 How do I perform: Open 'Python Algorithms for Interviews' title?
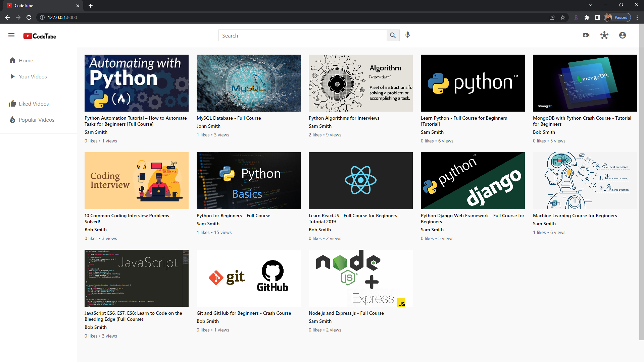[344, 118]
